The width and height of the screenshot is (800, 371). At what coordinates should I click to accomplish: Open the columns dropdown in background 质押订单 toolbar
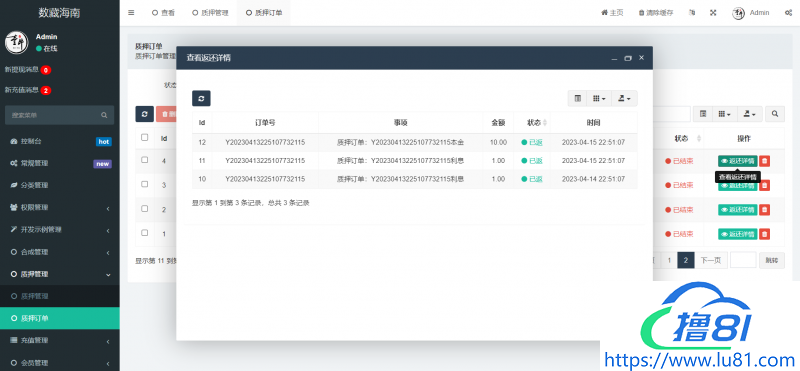pos(724,114)
